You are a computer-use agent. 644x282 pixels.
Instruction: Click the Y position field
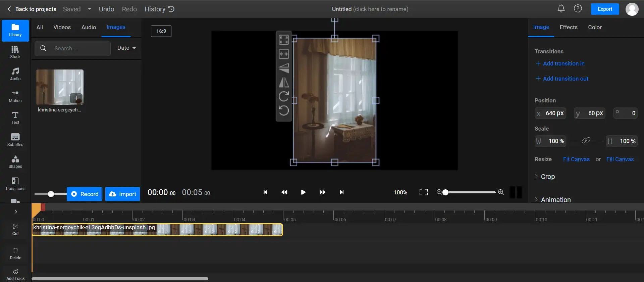(x=590, y=113)
